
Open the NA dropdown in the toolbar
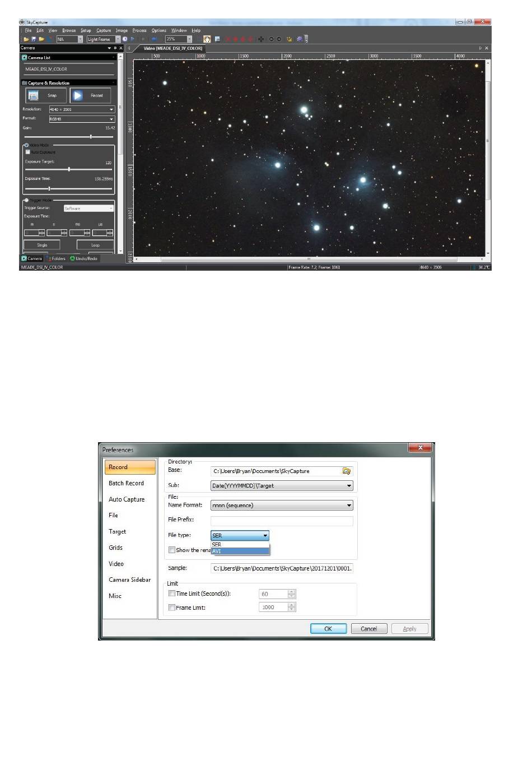(x=70, y=39)
